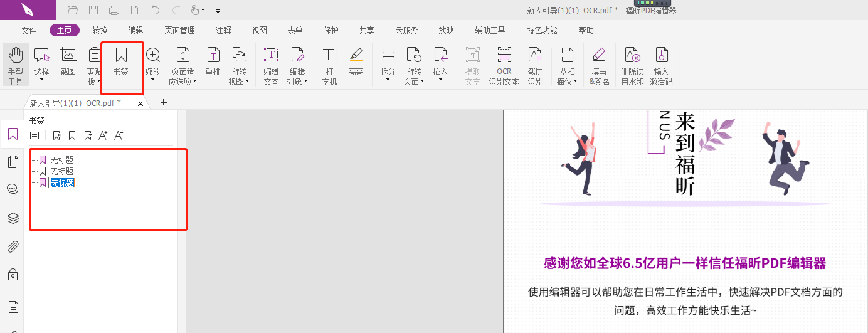Viewport: 868px width, 333px height.
Task: Click the 重排 reflow tool
Action: pyautogui.click(x=213, y=62)
